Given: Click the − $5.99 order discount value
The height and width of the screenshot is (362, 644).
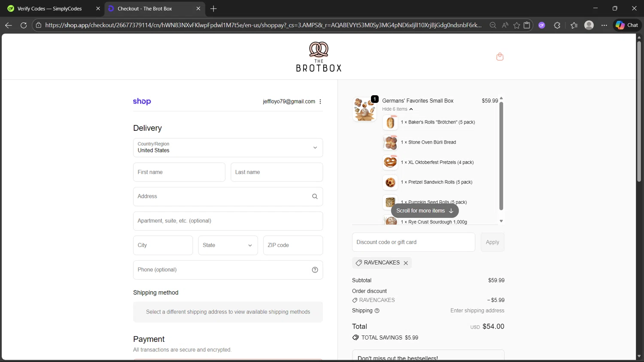Looking at the screenshot, I should coord(496,300).
